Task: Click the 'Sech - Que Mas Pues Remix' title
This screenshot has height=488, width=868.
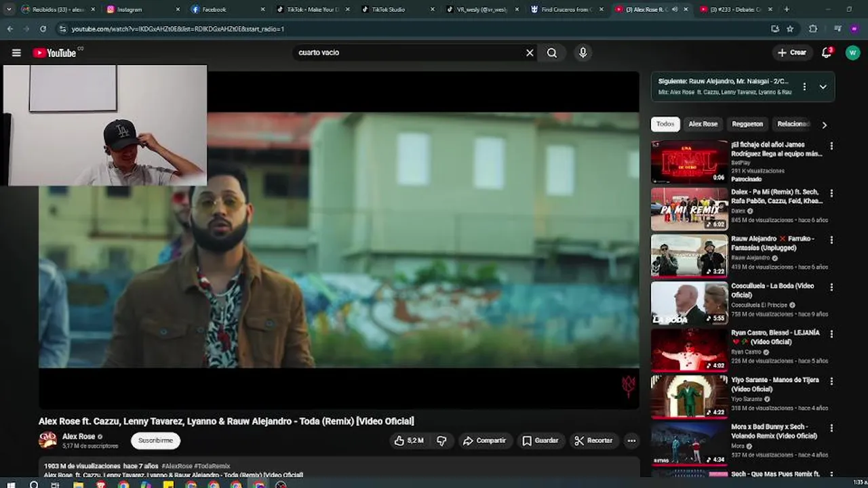Action: pos(776,474)
